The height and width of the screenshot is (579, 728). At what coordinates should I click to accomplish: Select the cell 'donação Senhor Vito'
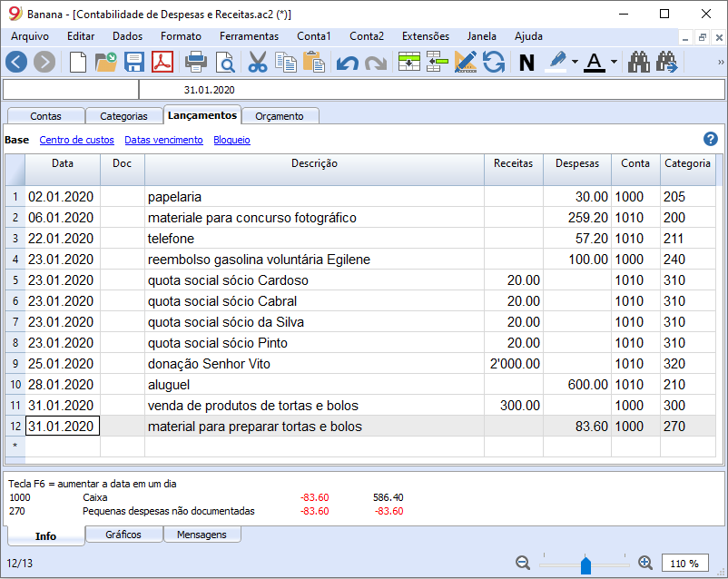(x=314, y=364)
